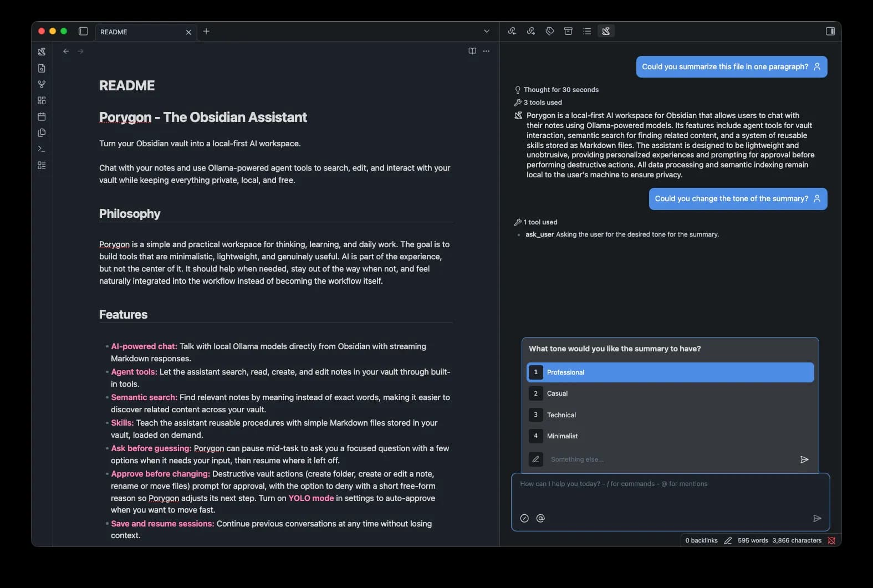This screenshot has width=873, height=588.
Task: Click the 'Porygon - The Obsidian Assistant' heading
Action: (203, 117)
